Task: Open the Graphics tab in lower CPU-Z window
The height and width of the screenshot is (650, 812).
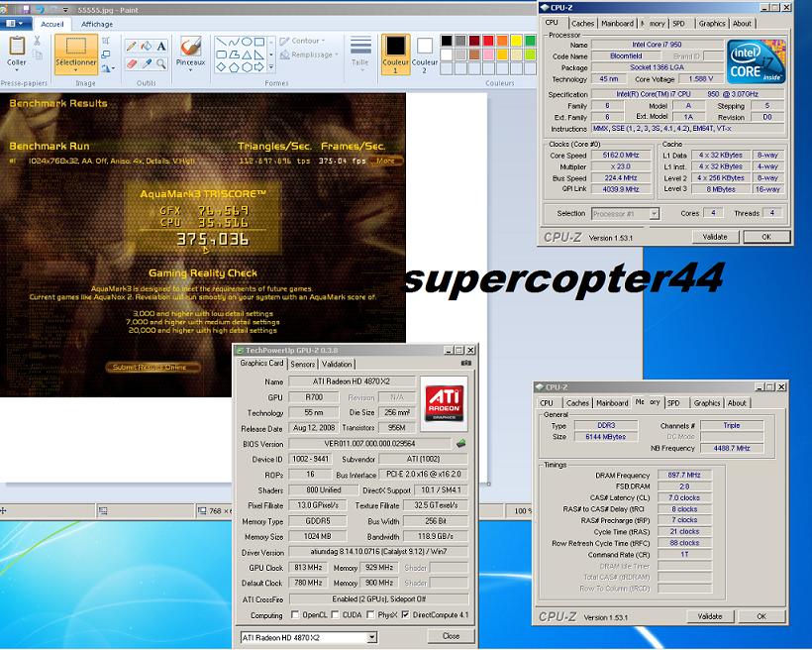Action: click(x=707, y=402)
